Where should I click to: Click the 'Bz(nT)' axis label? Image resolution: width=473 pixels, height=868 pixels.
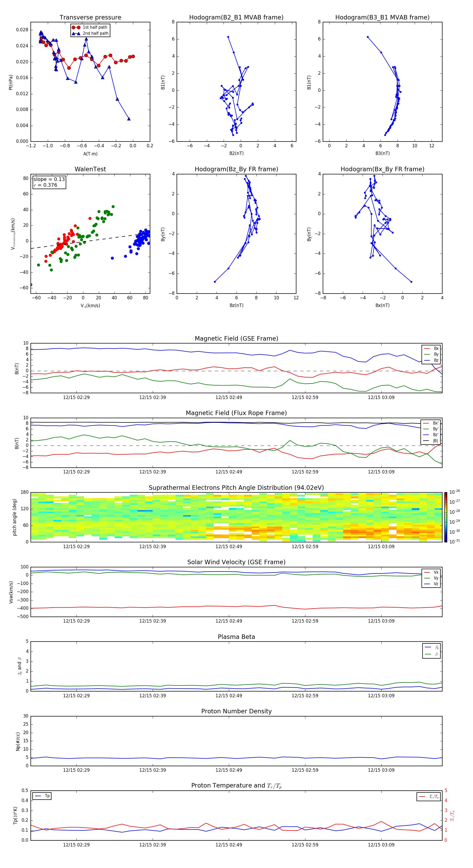pyautogui.click(x=236, y=305)
